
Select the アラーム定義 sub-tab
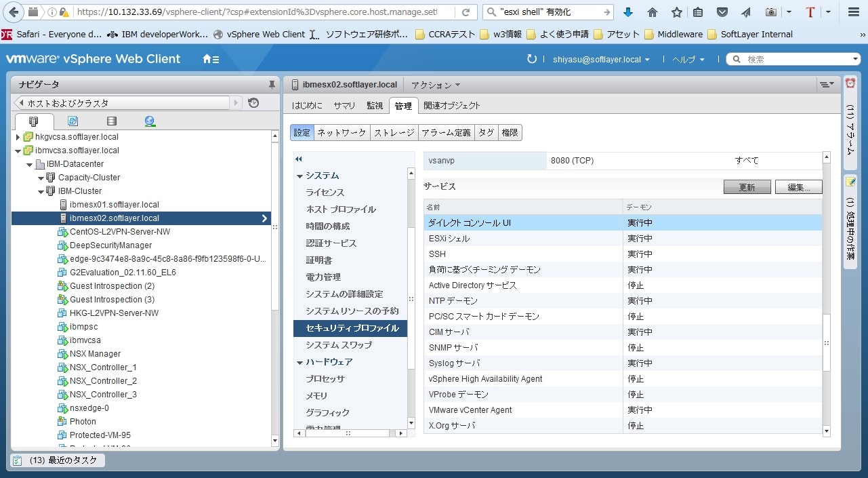point(445,132)
